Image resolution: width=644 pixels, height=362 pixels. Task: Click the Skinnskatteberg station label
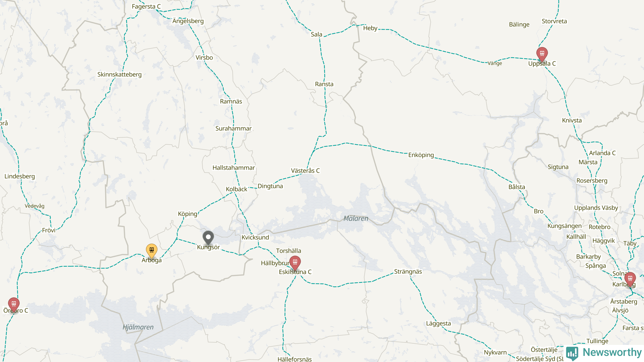point(119,75)
